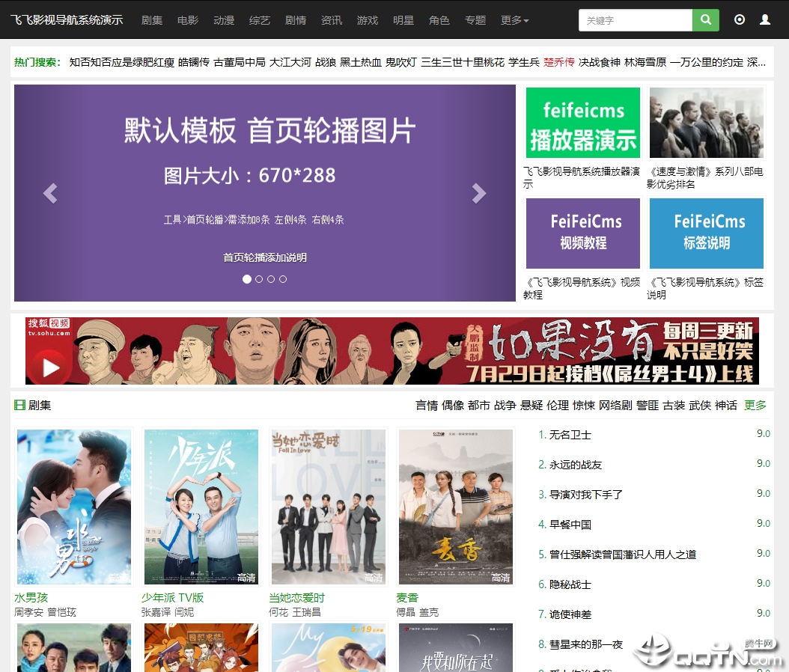Click the 当她恋爱时 title link
Screen dimensions: 789x672
(297, 598)
